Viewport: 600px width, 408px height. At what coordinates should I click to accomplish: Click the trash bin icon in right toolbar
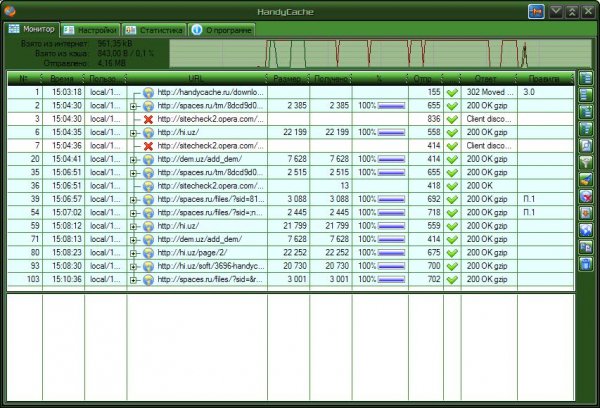click(x=586, y=264)
